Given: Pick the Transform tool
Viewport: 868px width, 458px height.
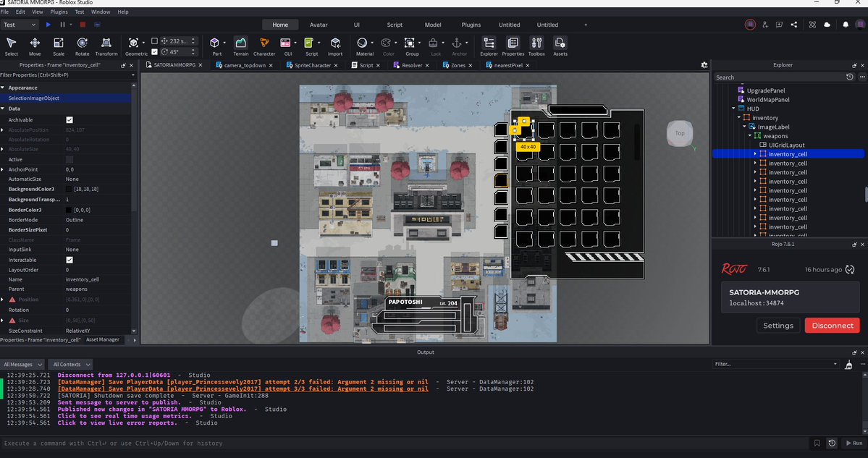Looking at the screenshot, I should click(x=106, y=46).
